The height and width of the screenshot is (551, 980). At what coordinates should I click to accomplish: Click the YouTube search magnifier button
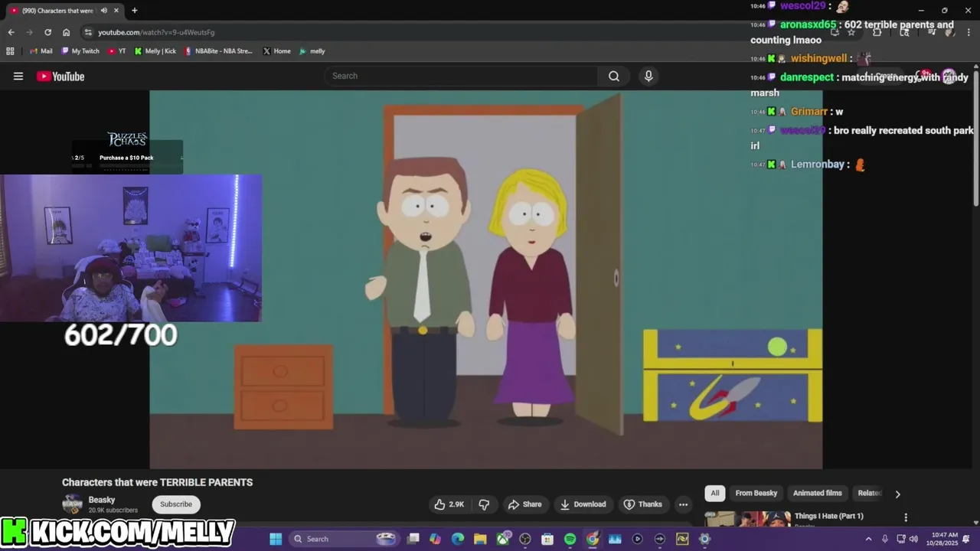click(614, 76)
